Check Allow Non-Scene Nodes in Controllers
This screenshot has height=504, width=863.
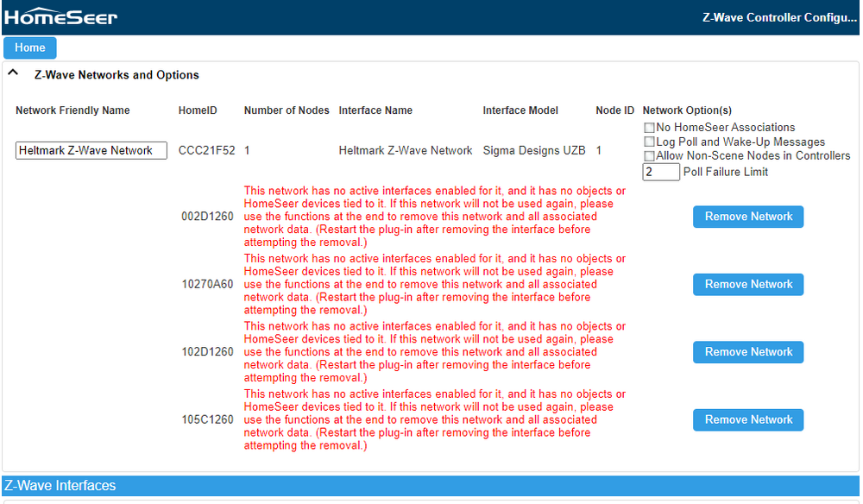650,156
